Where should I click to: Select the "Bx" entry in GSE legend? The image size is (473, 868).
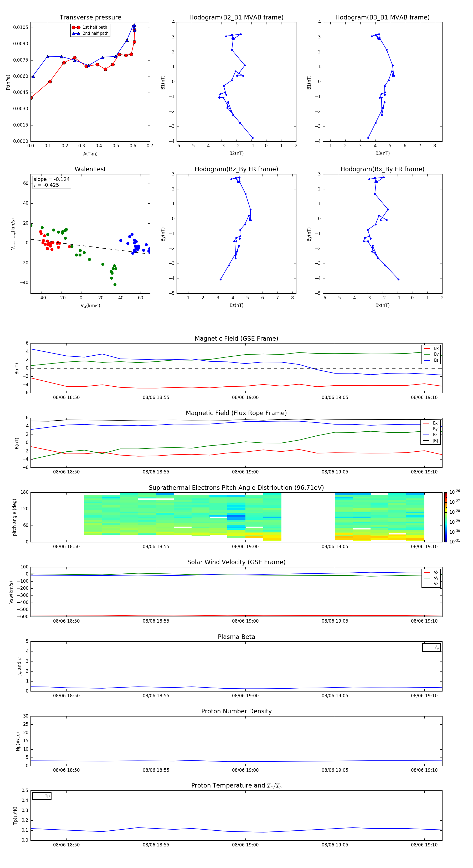click(431, 349)
